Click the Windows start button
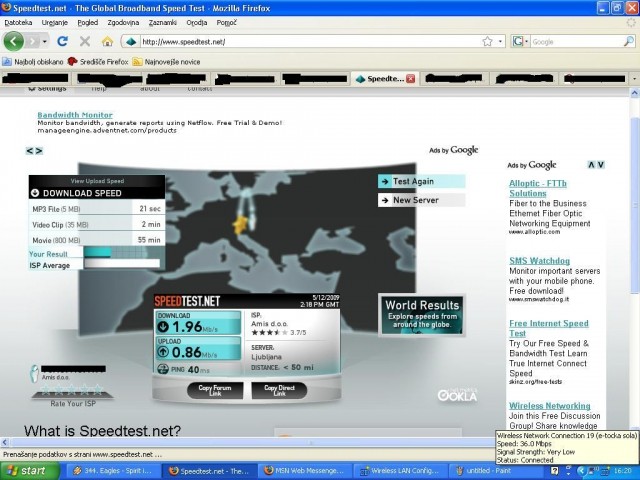 click(30, 471)
